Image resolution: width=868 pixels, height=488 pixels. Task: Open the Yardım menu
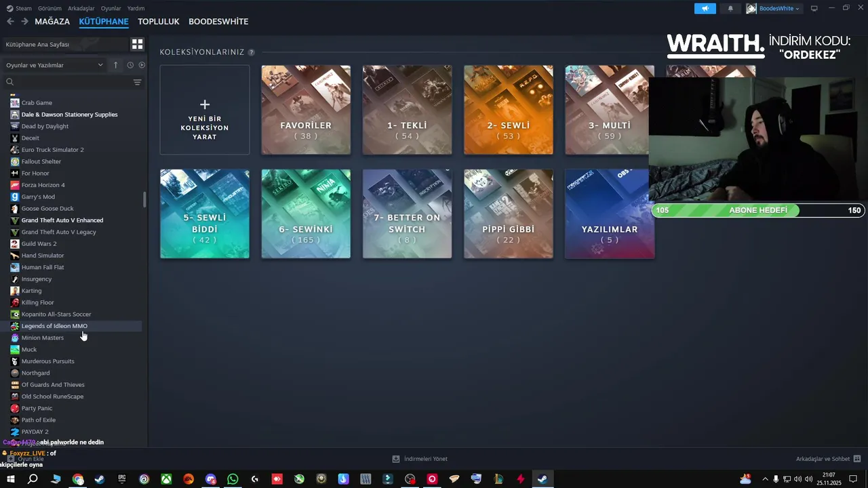136,8
